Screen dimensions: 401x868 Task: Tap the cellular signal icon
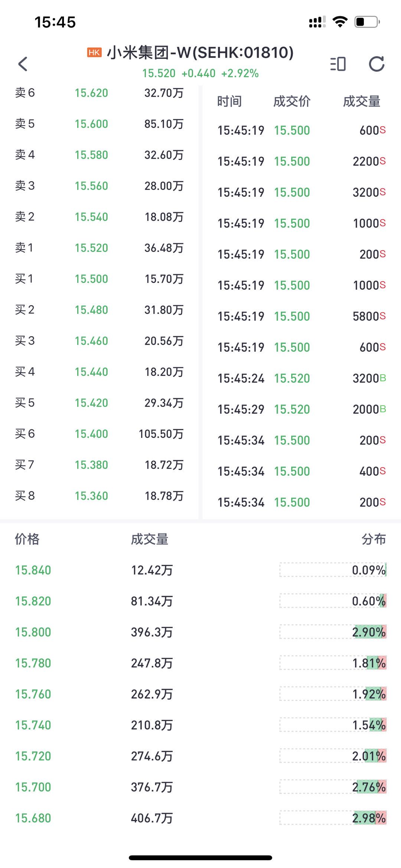(x=317, y=22)
